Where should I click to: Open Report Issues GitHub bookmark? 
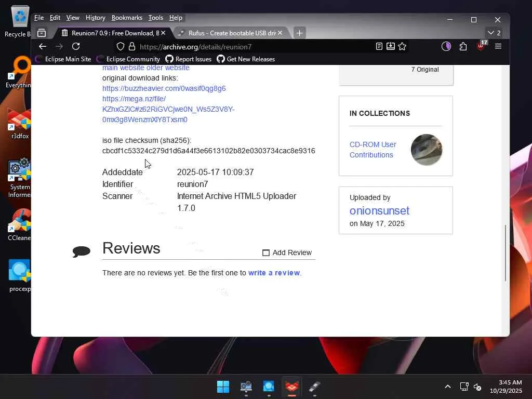tap(188, 59)
